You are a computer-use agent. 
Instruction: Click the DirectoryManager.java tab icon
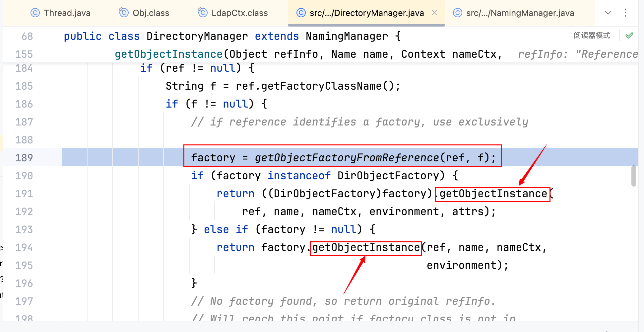click(x=301, y=13)
